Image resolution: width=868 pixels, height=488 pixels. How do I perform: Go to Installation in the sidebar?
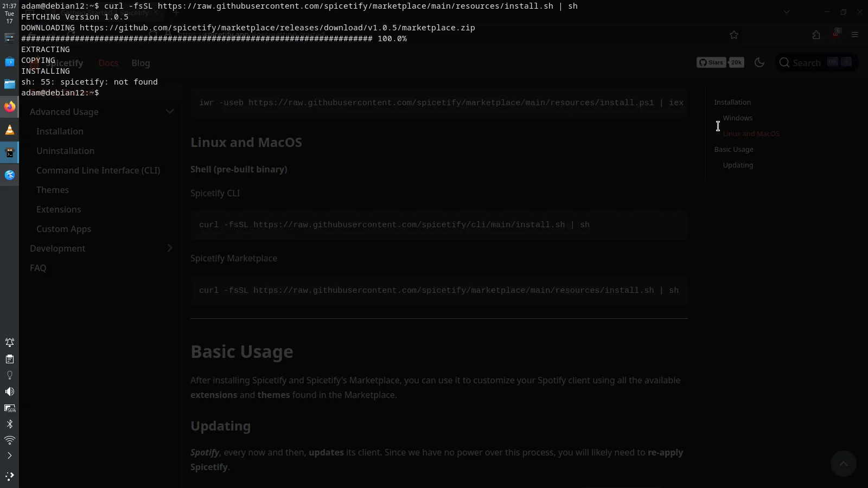(x=60, y=131)
